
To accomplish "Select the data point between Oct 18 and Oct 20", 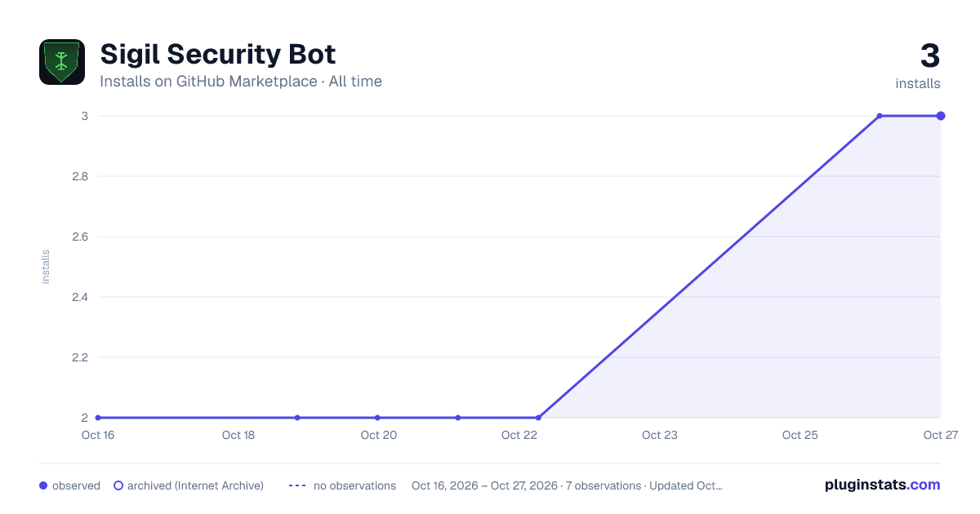I will 297,418.
